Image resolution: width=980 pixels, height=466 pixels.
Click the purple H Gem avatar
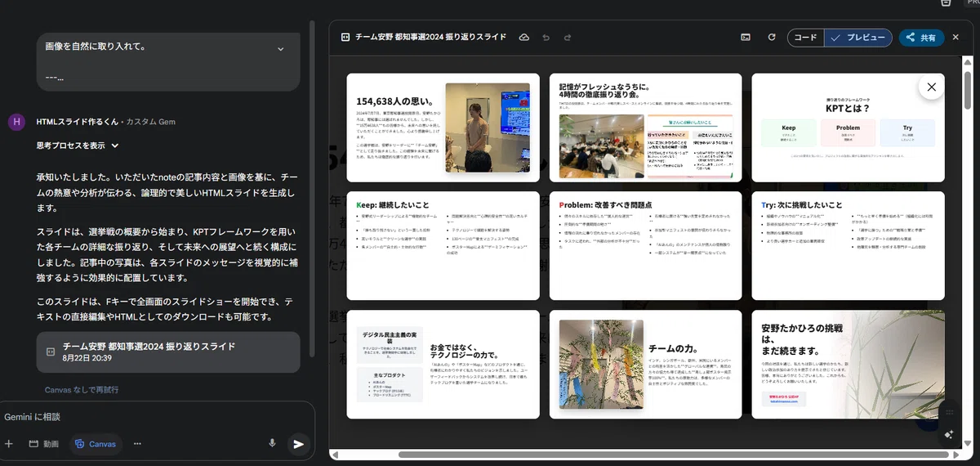[x=16, y=122]
